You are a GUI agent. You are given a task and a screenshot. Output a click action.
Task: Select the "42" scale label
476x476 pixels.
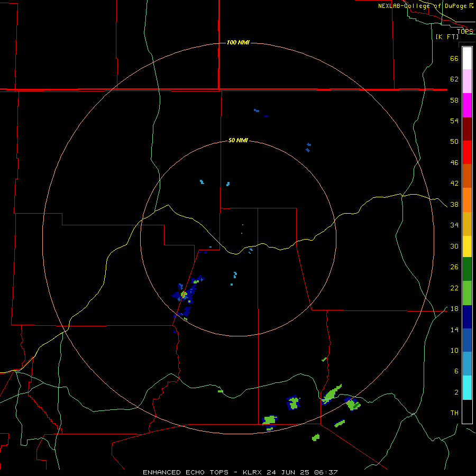454,183
